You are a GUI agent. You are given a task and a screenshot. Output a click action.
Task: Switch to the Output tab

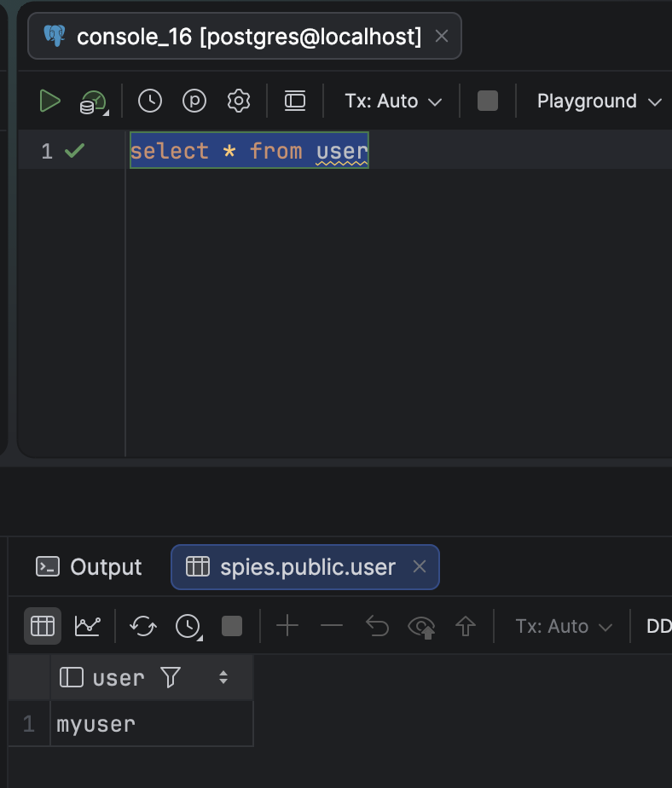(89, 567)
